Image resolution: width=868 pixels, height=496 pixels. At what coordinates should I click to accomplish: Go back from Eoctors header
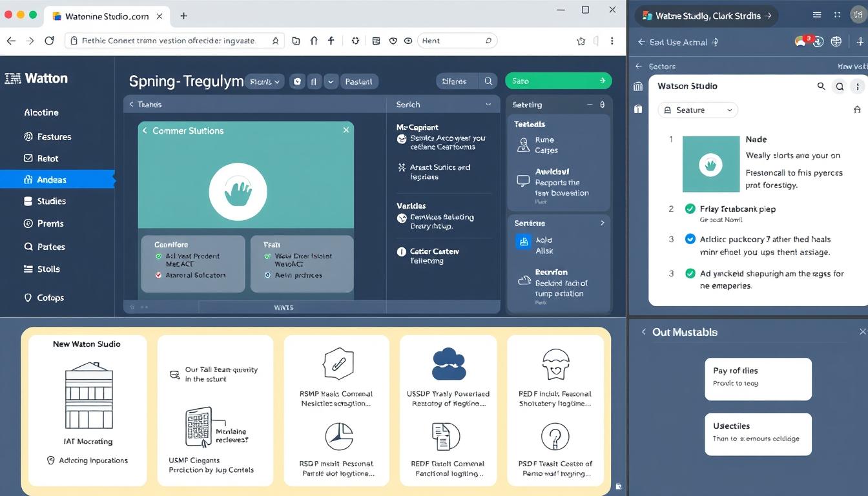pyautogui.click(x=639, y=66)
